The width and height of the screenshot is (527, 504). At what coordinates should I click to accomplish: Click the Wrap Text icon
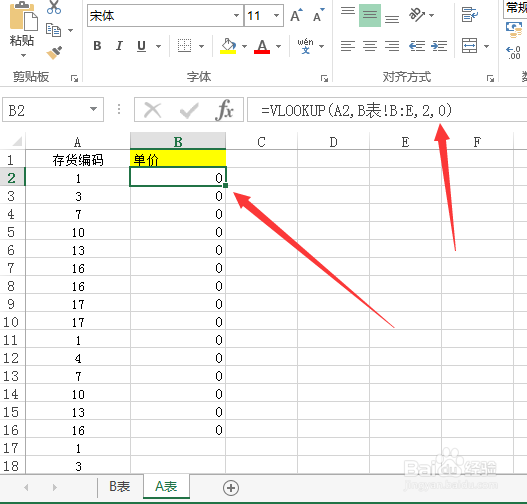[470, 15]
